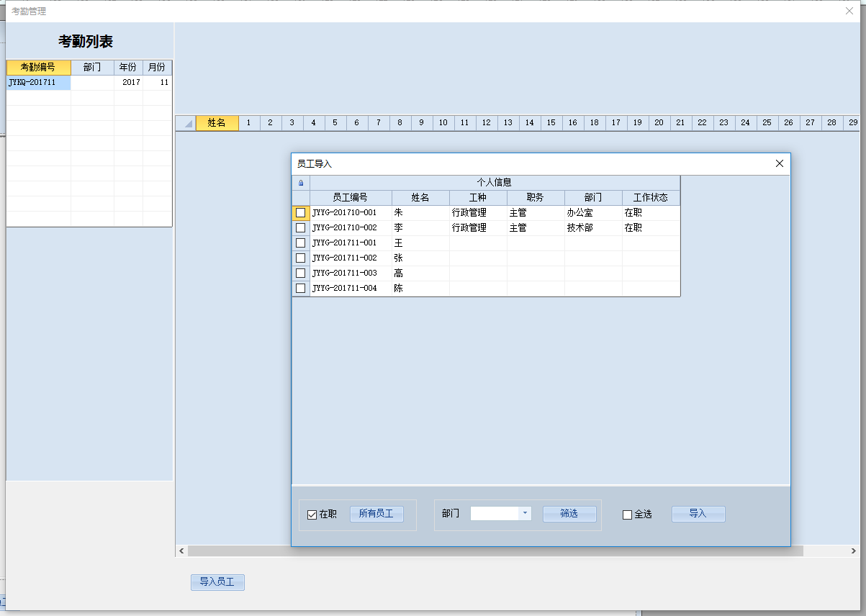Viewport: 866px width, 616px height.
Task: Click the 职务 column header
Action: coord(536,198)
